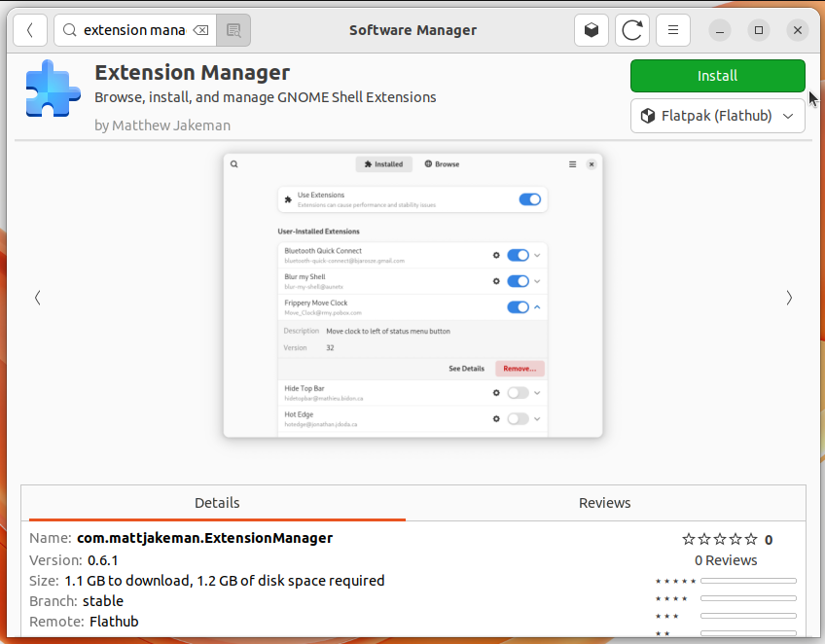Clear the search text with the backspace icon

point(200,30)
